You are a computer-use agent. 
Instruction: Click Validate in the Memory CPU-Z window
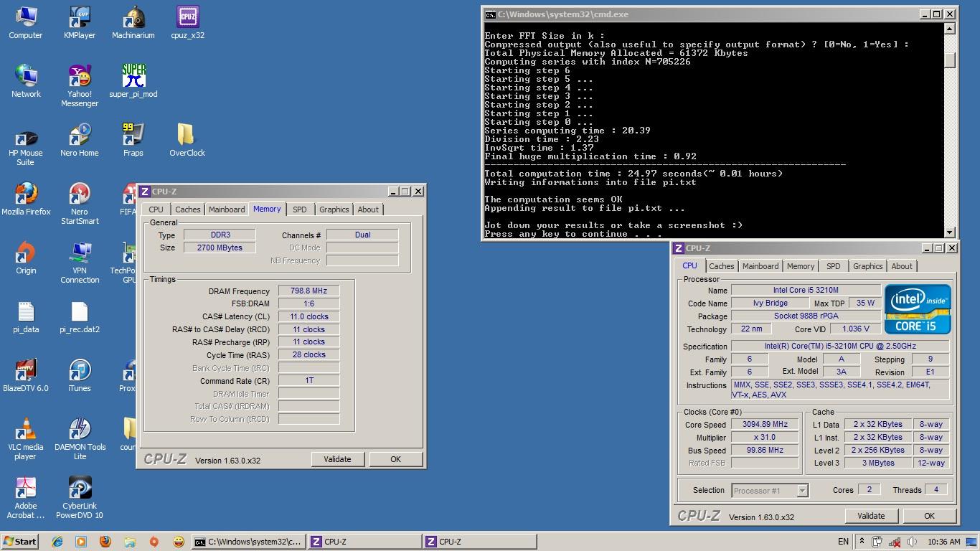pyautogui.click(x=337, y=459)
